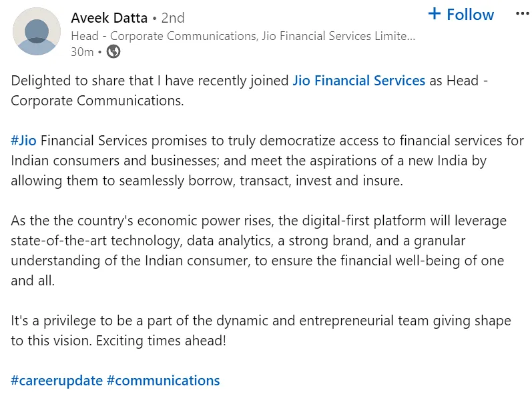Click the 'It's a privilege' closing paragraph
Viewport: 532px width, 394px height.
point(260,330)
